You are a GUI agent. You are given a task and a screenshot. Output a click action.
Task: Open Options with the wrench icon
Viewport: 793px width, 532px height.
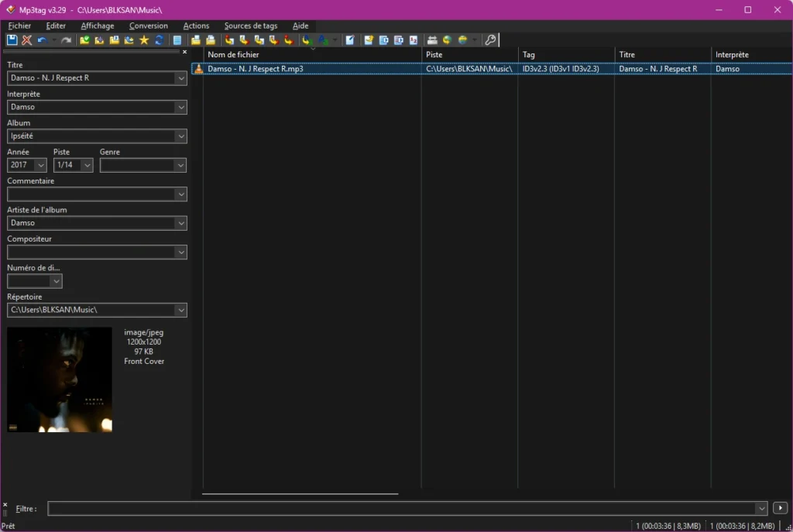(490, 40)
